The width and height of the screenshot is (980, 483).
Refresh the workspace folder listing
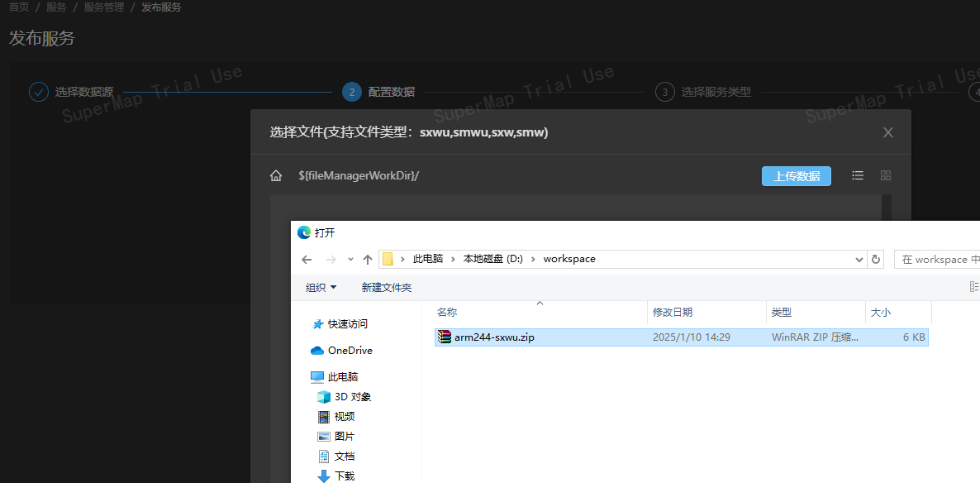876,260
